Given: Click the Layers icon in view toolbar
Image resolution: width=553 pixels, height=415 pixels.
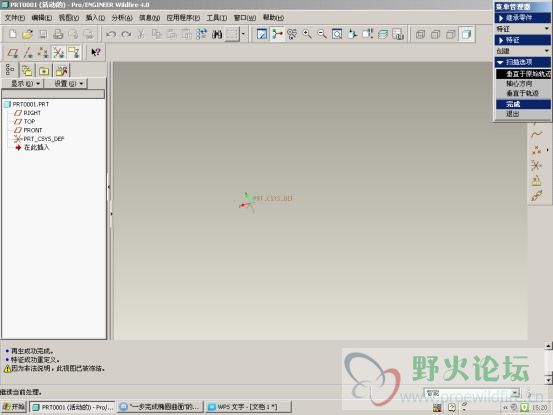Looking at the screenshot, I should [x=383, y=34].
